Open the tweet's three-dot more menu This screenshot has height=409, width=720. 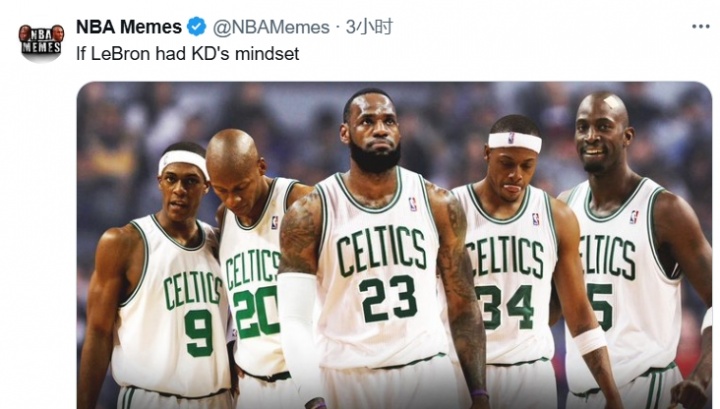[700, 26]
